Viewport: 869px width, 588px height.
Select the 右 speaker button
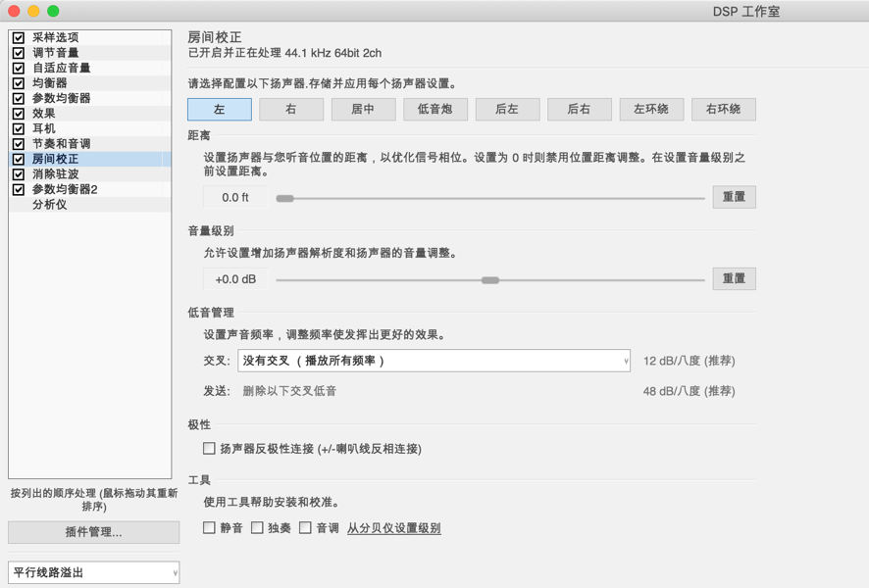290,110
